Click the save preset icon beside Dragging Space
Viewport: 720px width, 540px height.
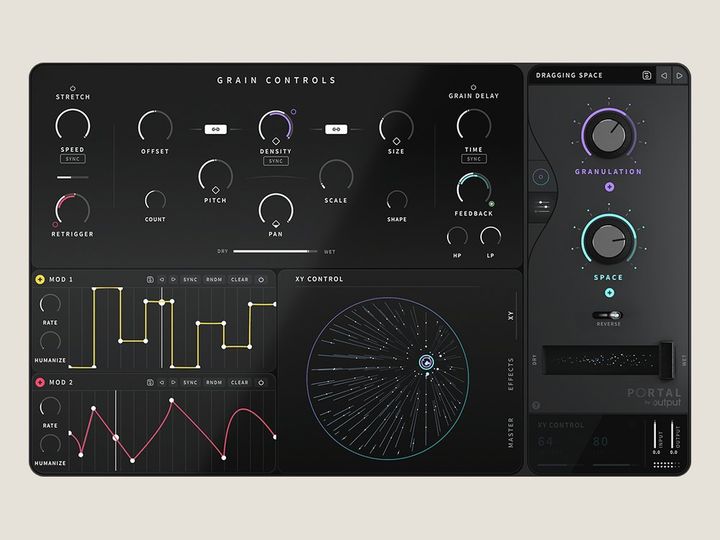tap(647, 75)
